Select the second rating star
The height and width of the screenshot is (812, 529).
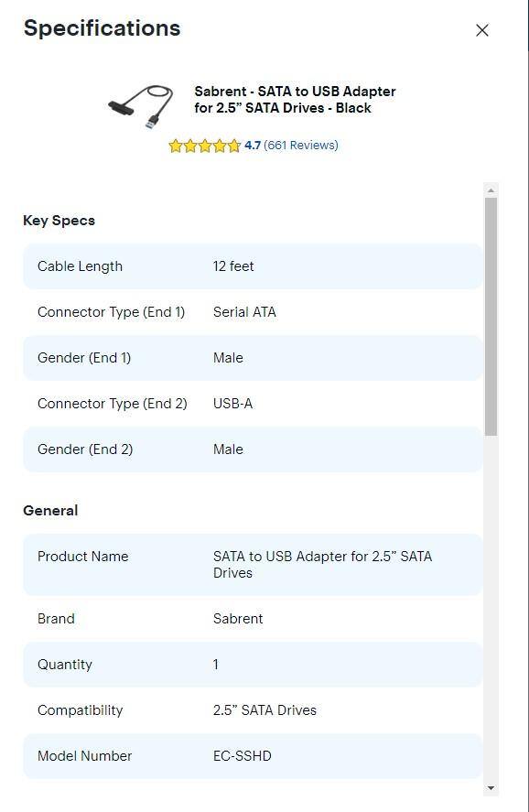pyautogui.click(x=190, y=145)
